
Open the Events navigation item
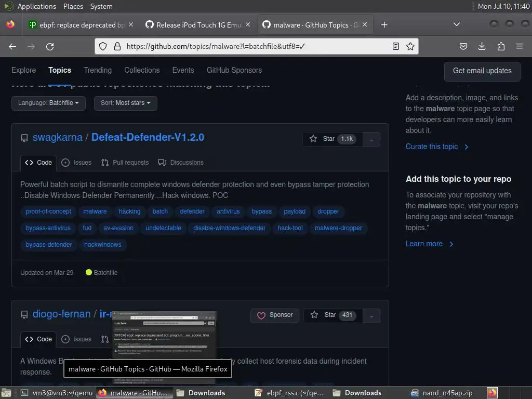[x=183, y=70]
